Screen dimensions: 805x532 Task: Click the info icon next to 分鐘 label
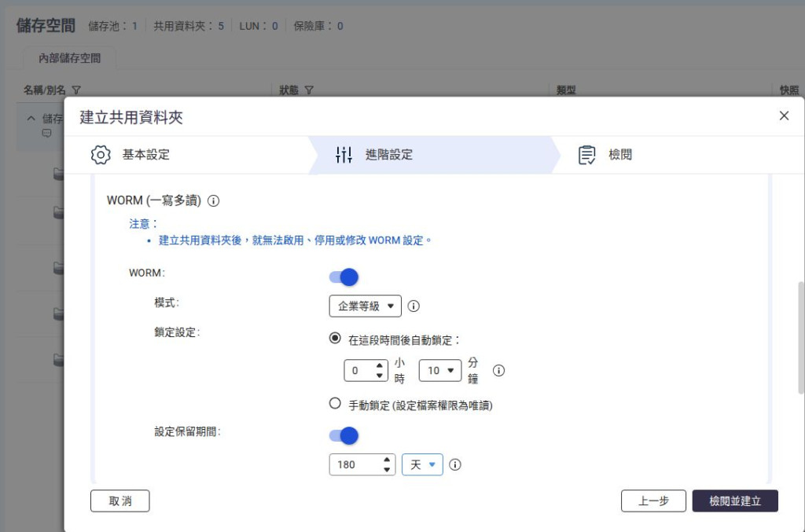pyautogui.click(x=498, y=370)
